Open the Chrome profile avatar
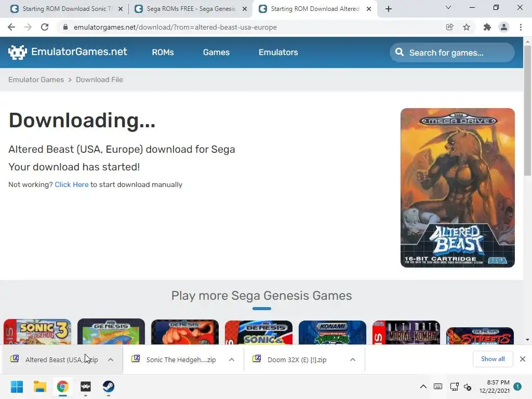 504,27
